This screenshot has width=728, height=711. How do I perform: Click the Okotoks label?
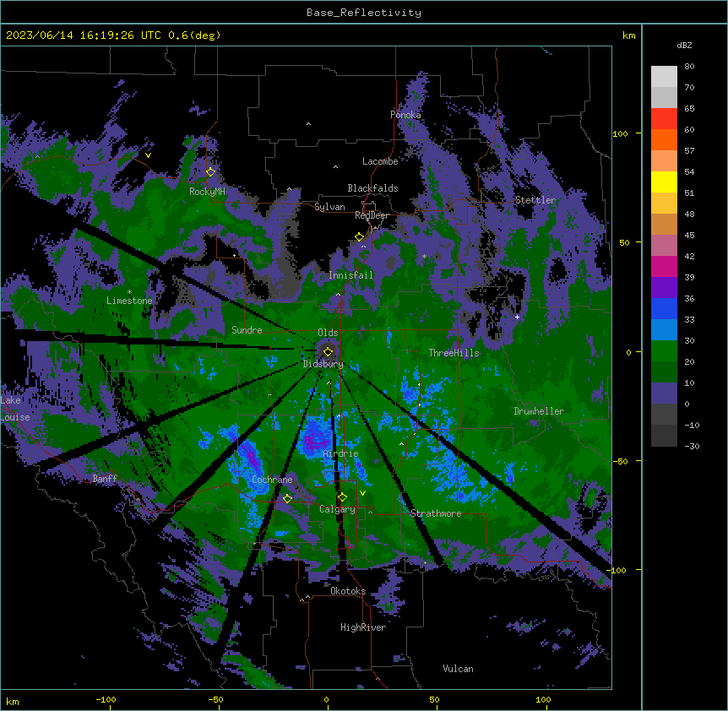pyautogui.click(x=348, y=591)
